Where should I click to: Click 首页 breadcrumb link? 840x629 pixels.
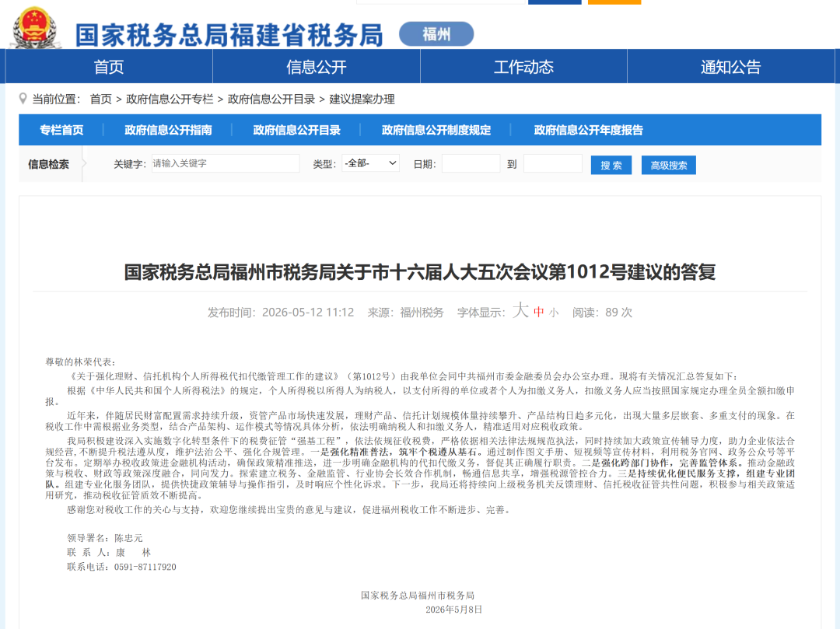pos(100,99)
